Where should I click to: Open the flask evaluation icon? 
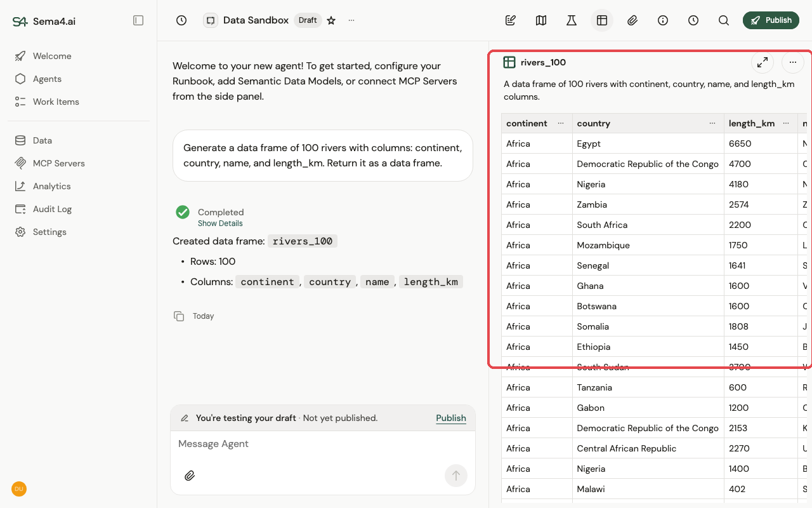[x=572, y=20]
